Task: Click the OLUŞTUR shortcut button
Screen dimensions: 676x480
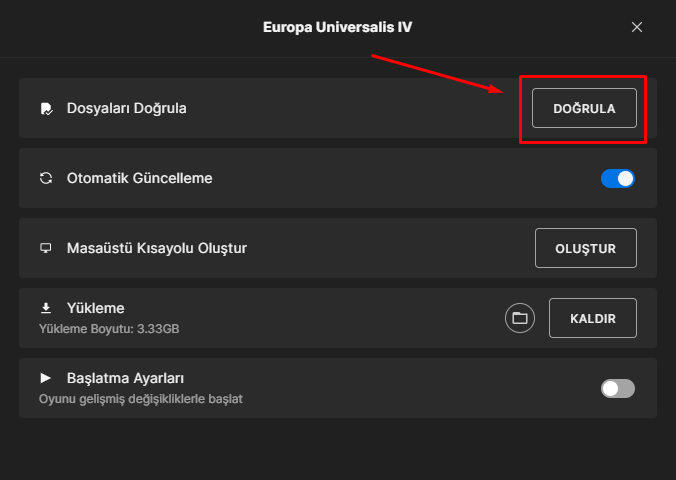Action: [x=585, y=248]
